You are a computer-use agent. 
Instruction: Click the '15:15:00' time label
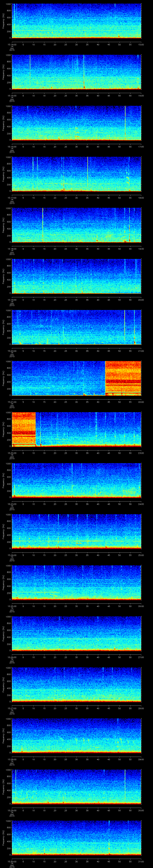tap(12, 96)
